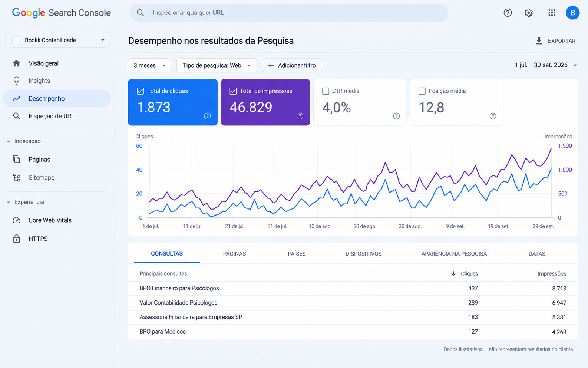
Task: Open the 1 jul. – 30 set. 2026 date range dropdown
Action: 546,65
